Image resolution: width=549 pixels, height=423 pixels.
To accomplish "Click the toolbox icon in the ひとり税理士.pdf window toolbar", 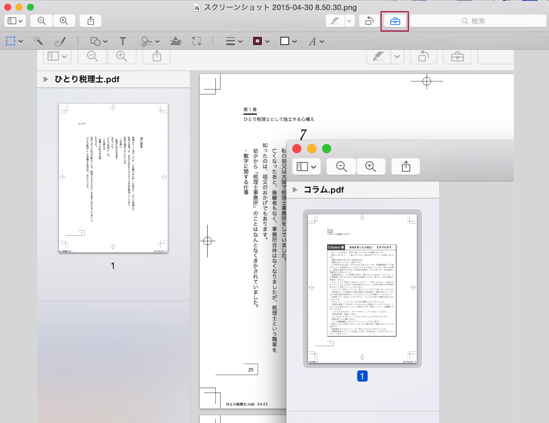I will point(457,56).
